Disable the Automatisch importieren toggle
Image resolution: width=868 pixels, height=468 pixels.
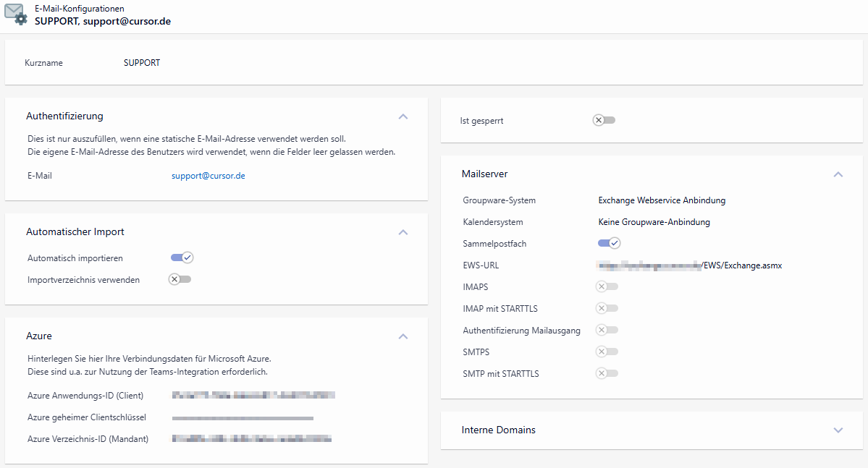tap(180, 258)
